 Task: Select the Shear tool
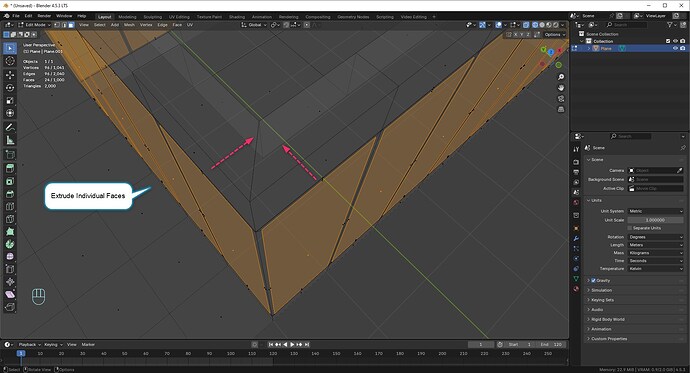point(10,294)
